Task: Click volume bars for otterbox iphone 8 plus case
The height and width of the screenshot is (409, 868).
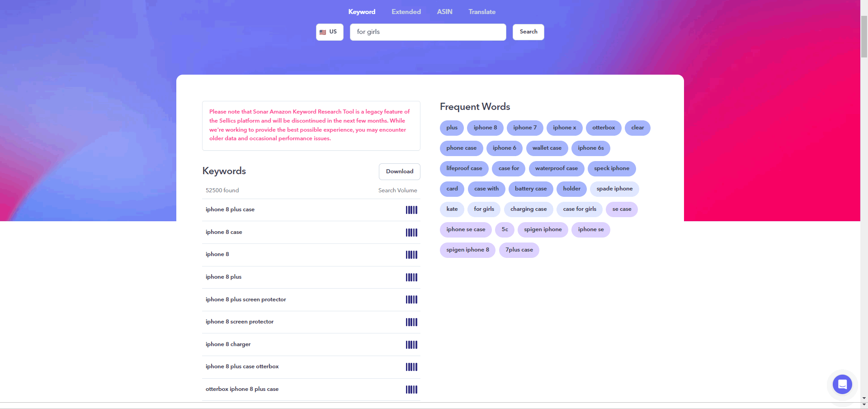Action: [411, 390]
